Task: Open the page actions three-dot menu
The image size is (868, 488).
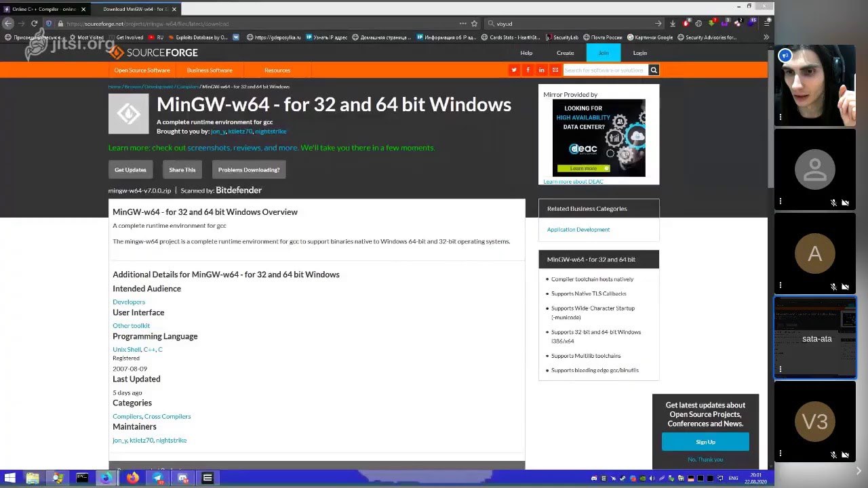Action: tap(462, 24)
